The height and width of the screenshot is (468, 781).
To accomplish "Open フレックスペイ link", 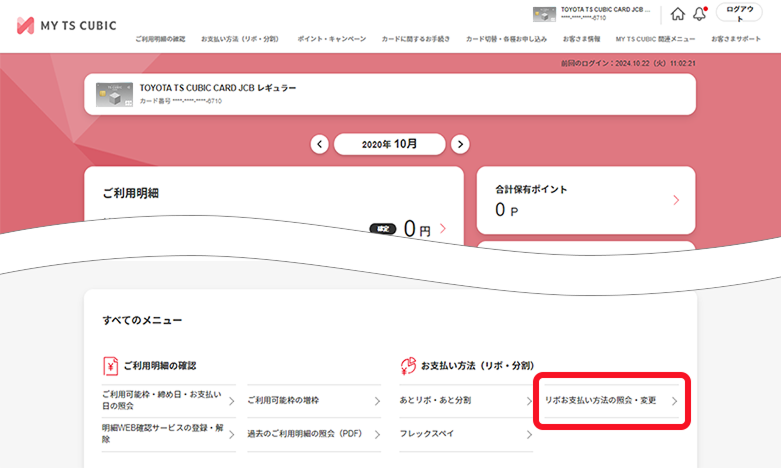I will pyautogui.click(x=466, y=434).
